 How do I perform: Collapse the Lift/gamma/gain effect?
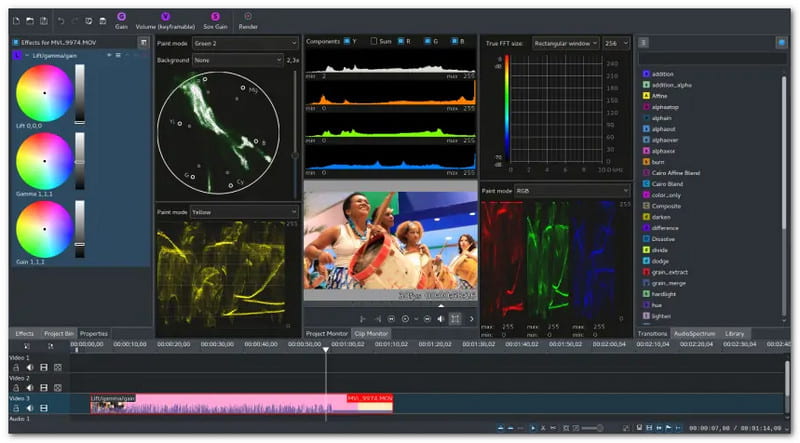pyautogui.click(x=27, y=55)
